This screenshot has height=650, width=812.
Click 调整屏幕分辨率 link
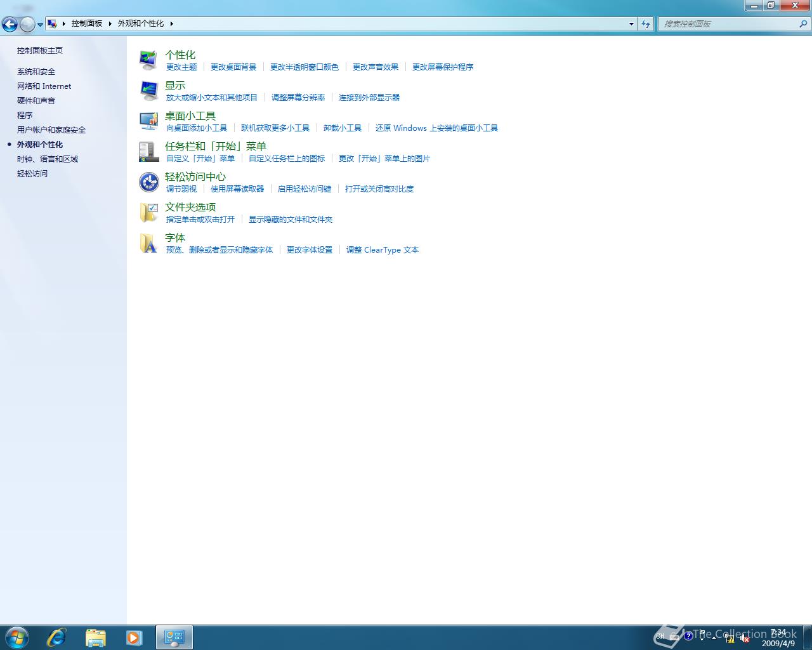coord(298,98)
